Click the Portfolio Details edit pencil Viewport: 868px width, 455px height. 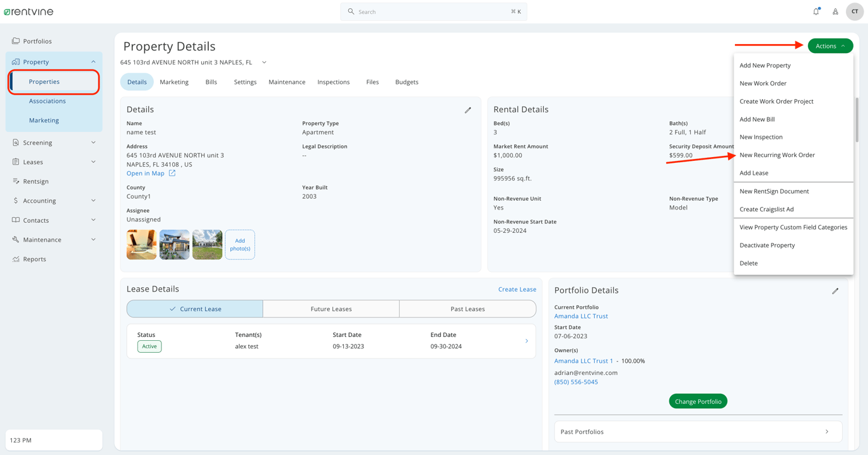tap(836, 291)
